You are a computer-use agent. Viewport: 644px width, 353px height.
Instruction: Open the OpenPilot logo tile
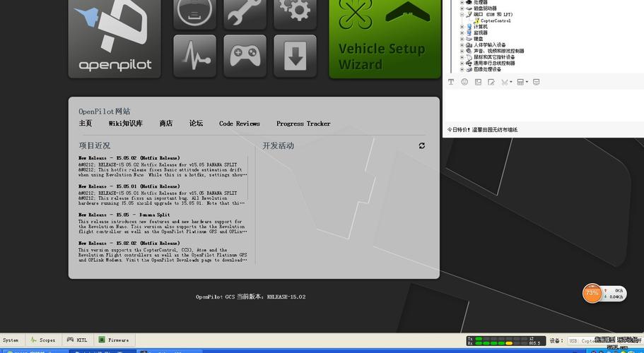[115, 39]
